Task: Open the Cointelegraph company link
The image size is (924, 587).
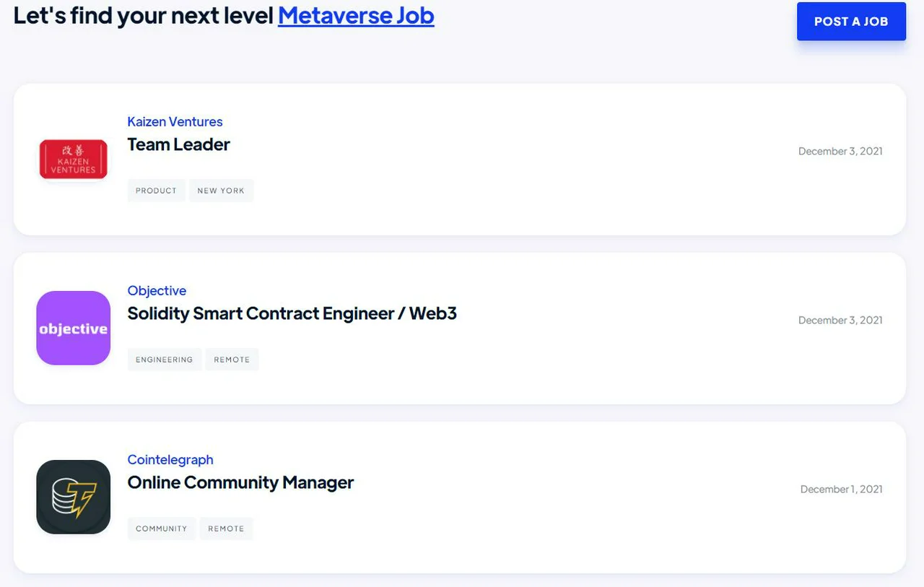Action: [x=170, y=459]
